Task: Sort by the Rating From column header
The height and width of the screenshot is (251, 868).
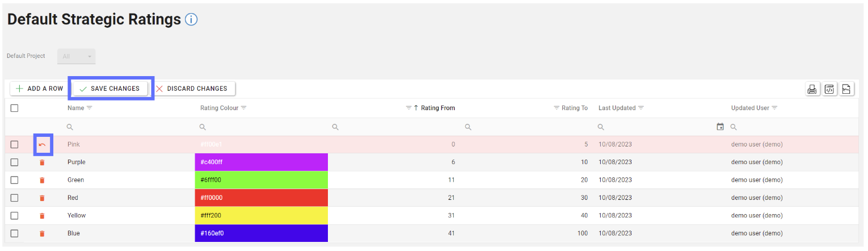Action: click(437, 108)
